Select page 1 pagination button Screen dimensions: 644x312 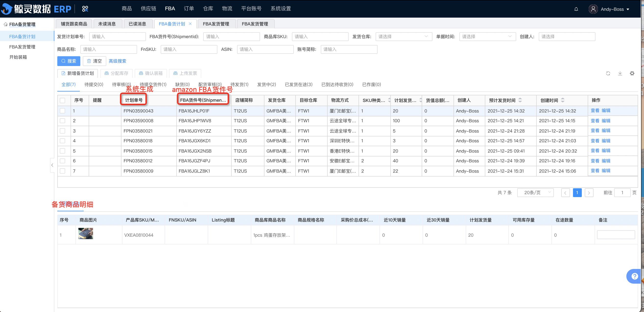[x=577, y=193]
